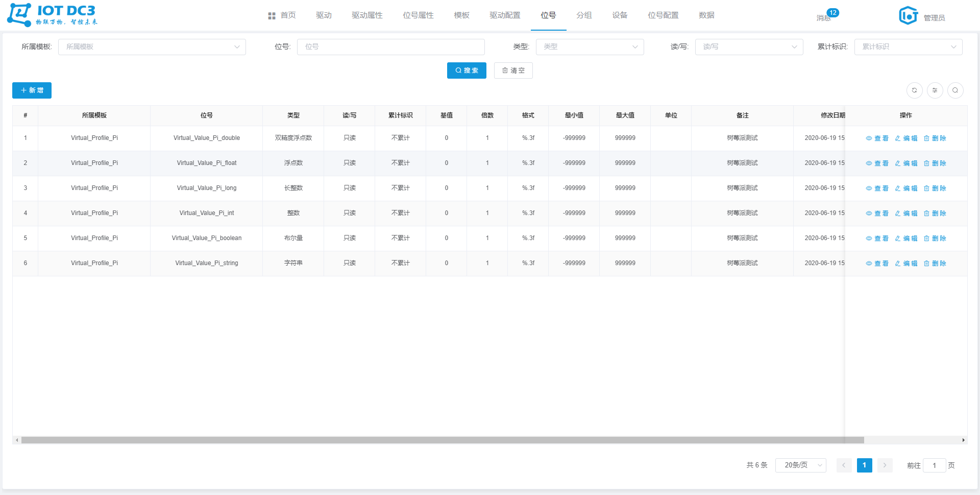Switch to the 驱动配置 tab
The height and width of the screenshot is (495, 980).
[x=505, y=15]
